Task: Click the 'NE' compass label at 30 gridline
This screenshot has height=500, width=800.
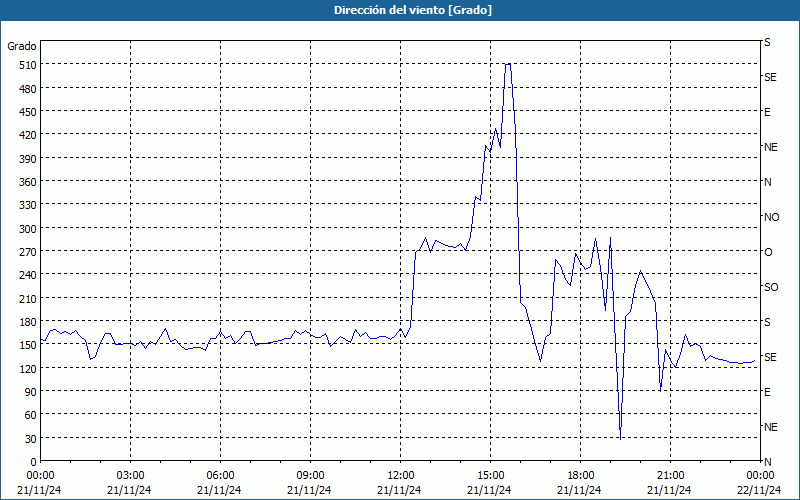Action: point(770,427)
